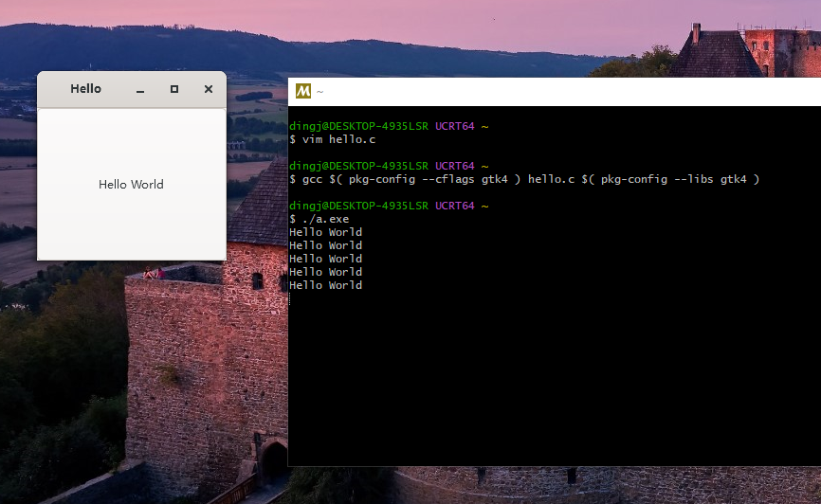
Task: Minimize the Hello GTK window
Action: coord(140,89)
